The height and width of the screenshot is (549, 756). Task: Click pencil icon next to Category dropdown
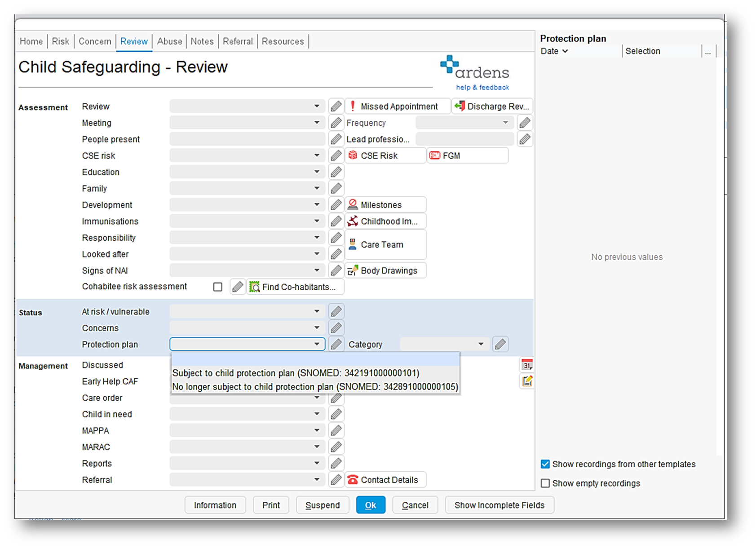[500, 344]
